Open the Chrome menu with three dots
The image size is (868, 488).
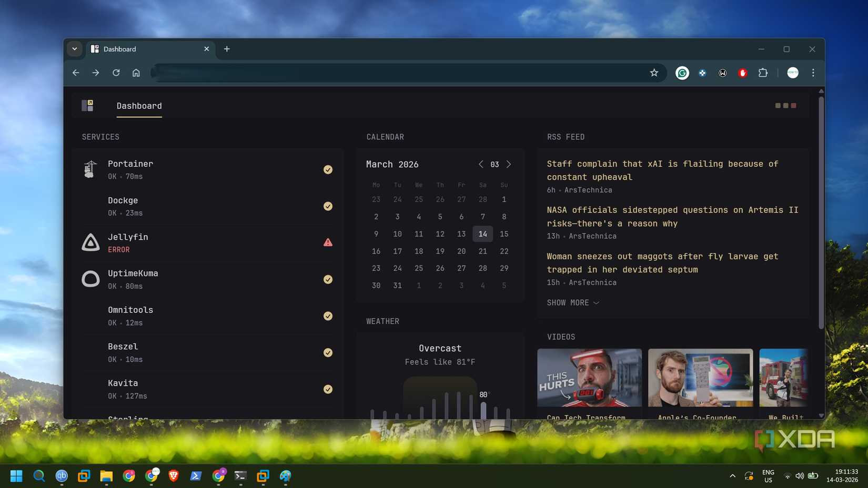click(x=813, y=73)
